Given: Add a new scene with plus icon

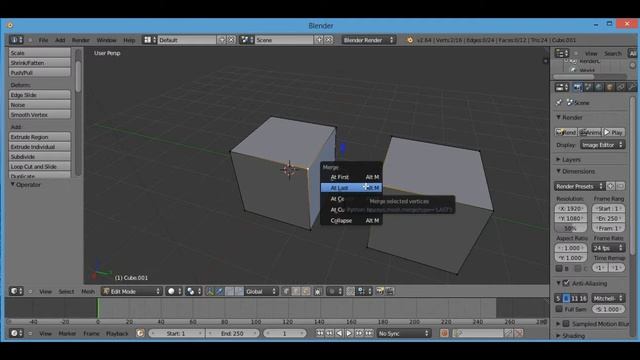Looking at the screenshot, I should coord(319,40).
